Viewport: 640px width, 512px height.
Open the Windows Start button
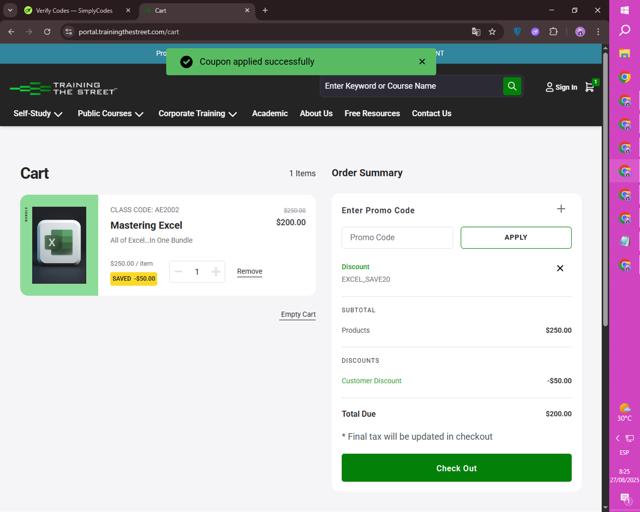tap(624, 10)
